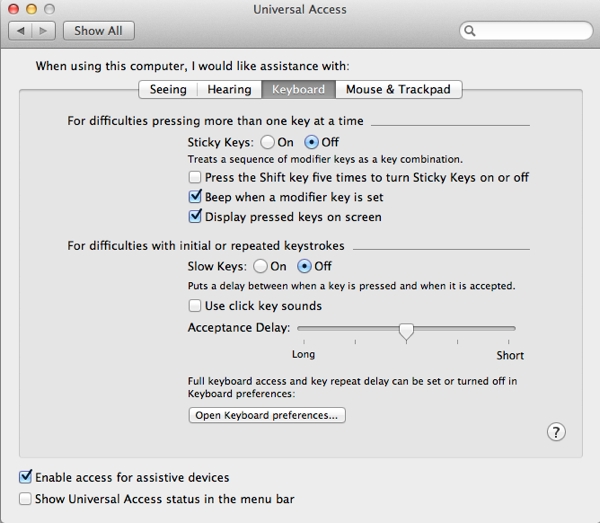Enable Use click key sounds
Viewport: 600px width, 523px height.
(x=195, y=306)
